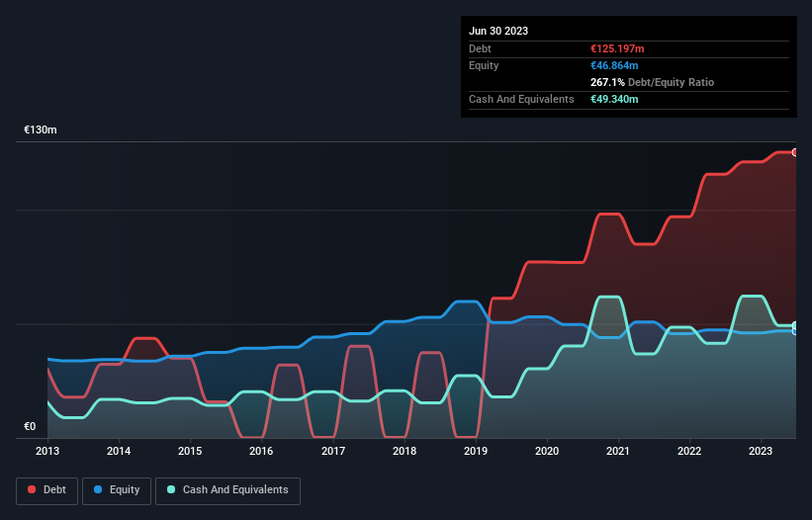The height and width of the screenshot is (520, 812).
Task: Click the Equity row label in tooltip
Action: [x=484, y=65]
